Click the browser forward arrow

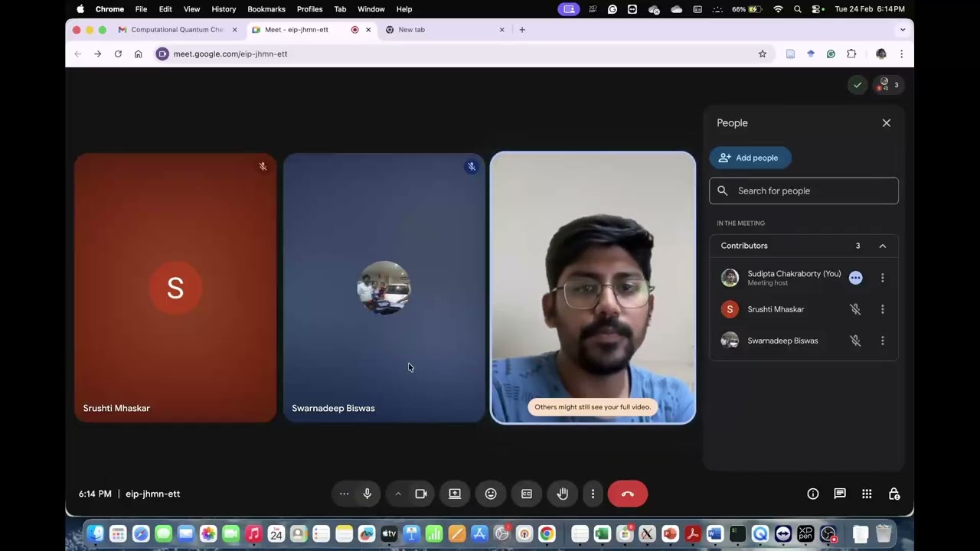click(97, 54)
